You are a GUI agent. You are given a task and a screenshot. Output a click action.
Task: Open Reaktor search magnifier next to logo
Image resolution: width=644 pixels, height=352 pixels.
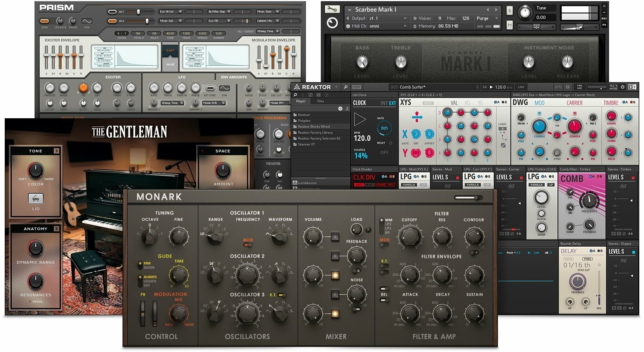346,87
